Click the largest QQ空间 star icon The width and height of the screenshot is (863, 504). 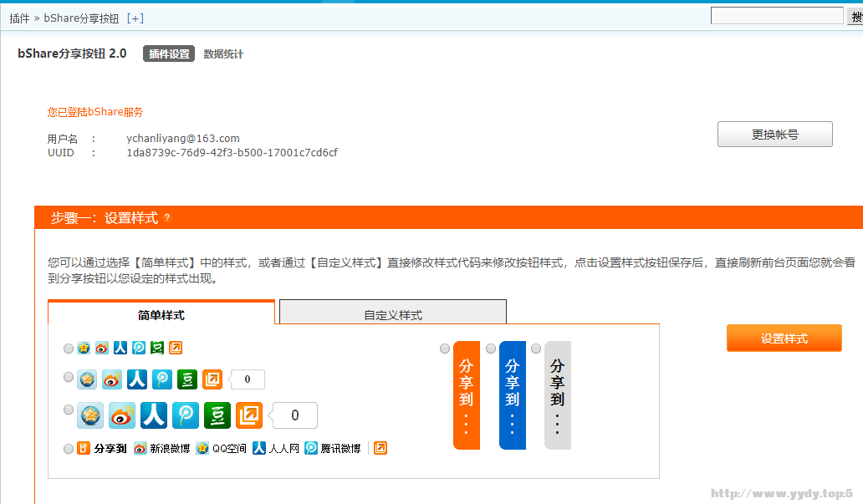pos(90,415)
